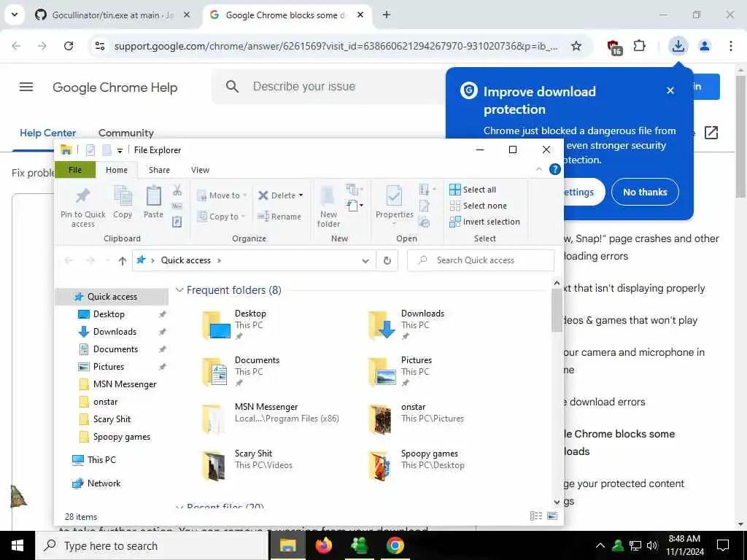This screenshot has width=747, height=560.
Task: Switch to the View ribbon tab
Action: [200, 170]
